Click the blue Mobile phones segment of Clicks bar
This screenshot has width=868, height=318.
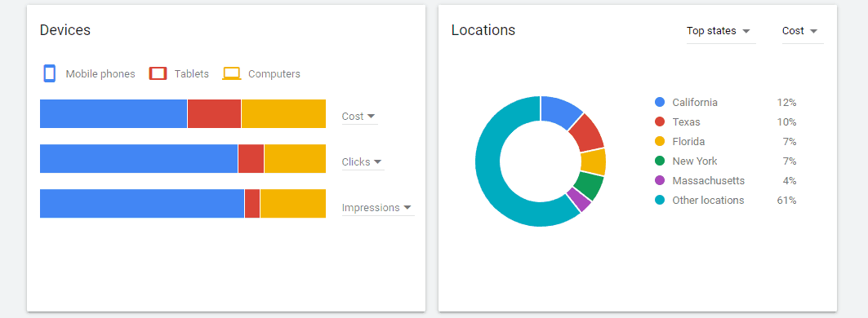(x=138, y=159)
